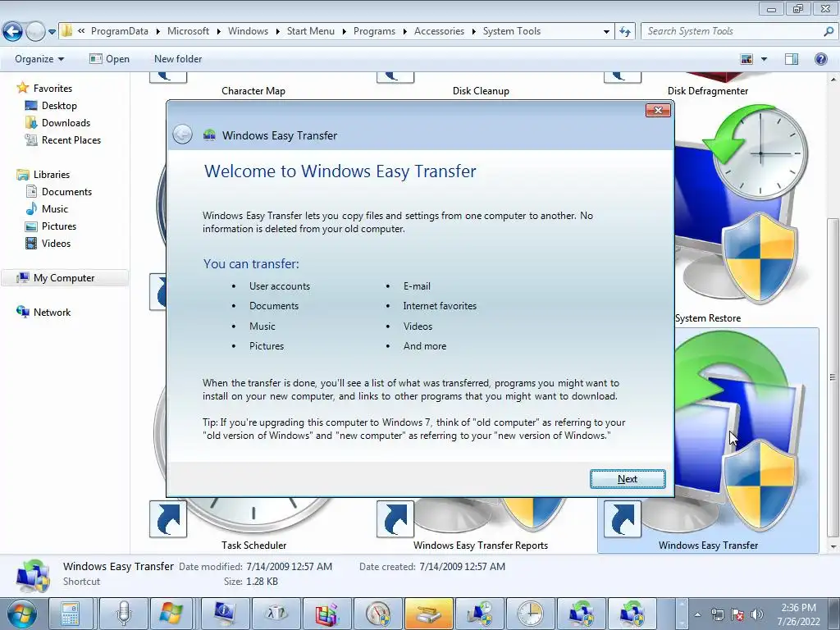Image resolution: width=840 pixels, height=630 pixels.
Task: Click the volume speaker tray icon
Action: coord(757,614)
